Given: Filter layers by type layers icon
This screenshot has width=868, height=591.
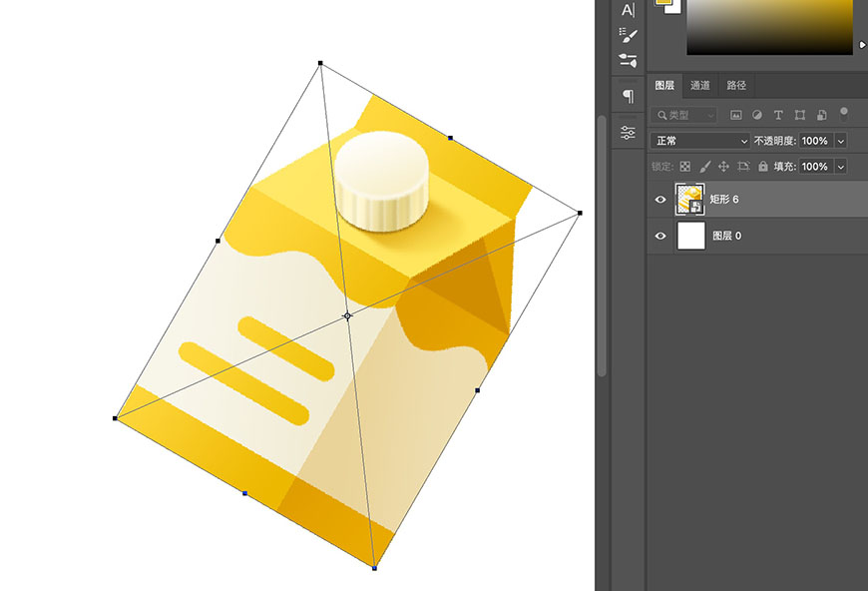Looking at the screenshot, I should click(778, 115).
